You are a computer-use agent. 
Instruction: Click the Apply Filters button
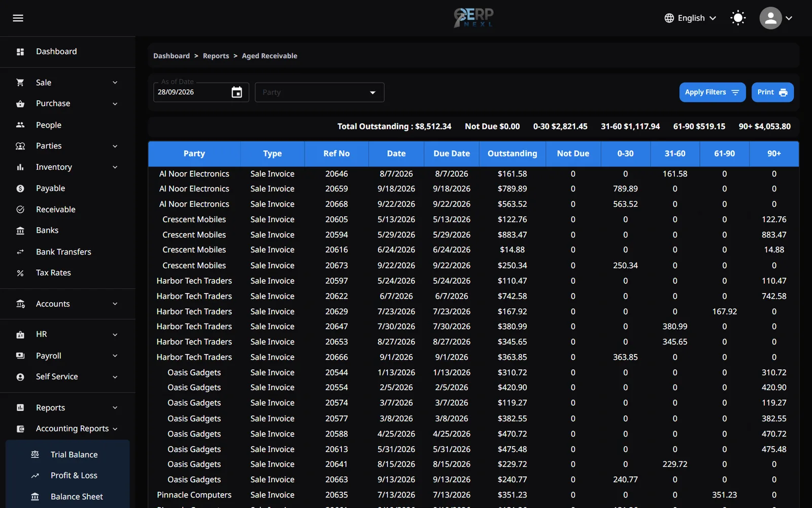[712, 92]
